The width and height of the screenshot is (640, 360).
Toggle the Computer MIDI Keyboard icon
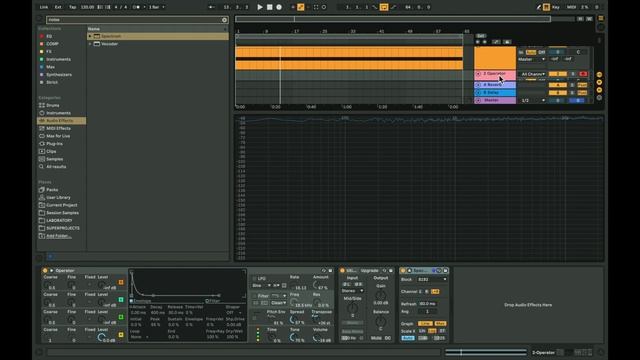pos(546,7)
